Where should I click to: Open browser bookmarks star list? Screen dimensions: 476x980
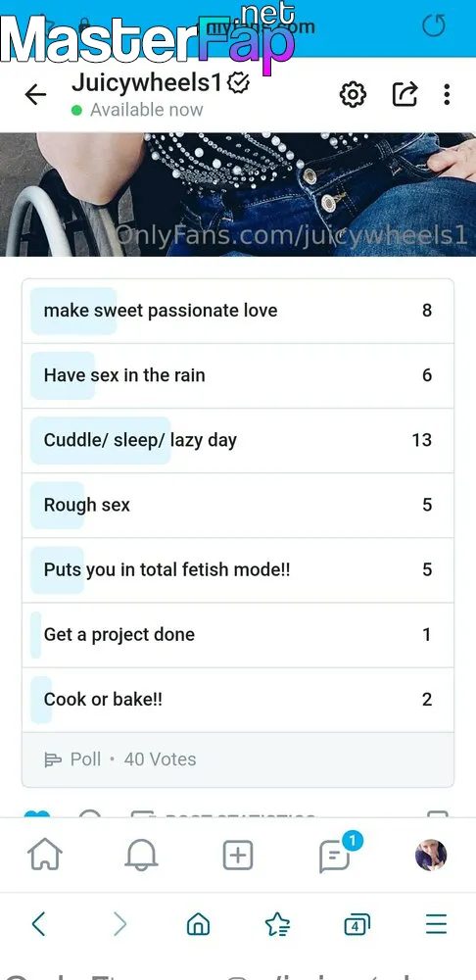coord(277,924)
